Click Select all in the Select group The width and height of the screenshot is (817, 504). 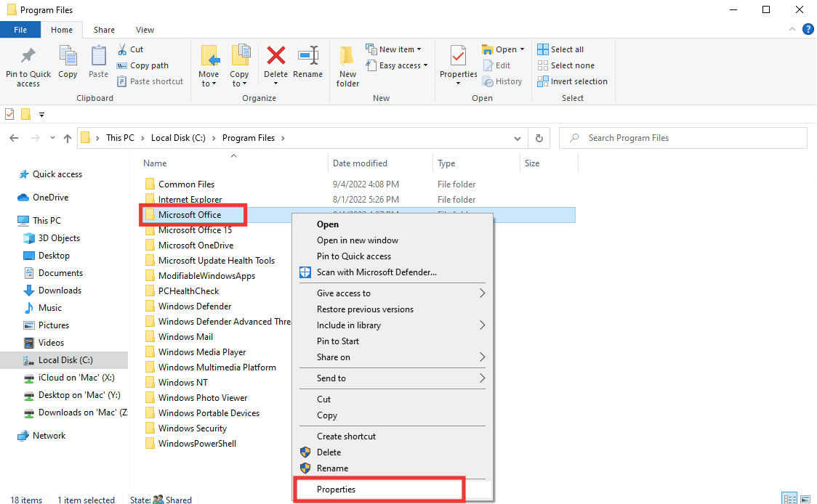click(x=560, y=49)
